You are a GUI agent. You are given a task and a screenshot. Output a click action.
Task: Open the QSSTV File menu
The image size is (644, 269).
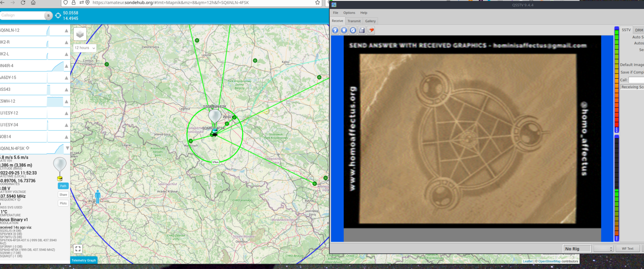(336, 13)
